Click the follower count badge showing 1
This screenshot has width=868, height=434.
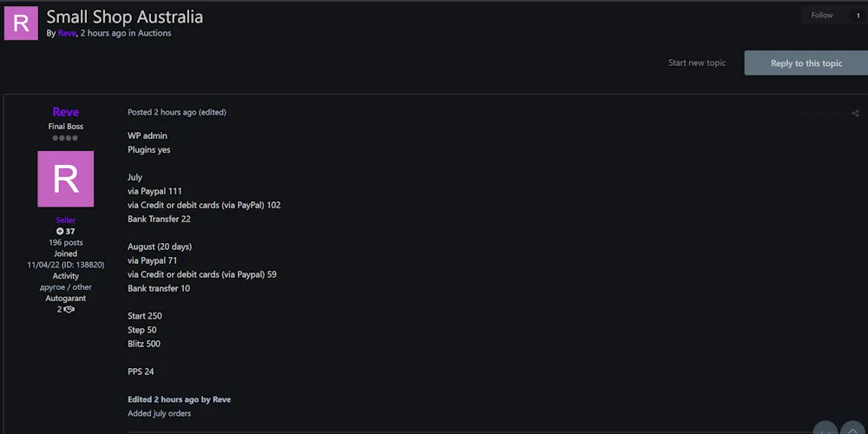(858, 16)
